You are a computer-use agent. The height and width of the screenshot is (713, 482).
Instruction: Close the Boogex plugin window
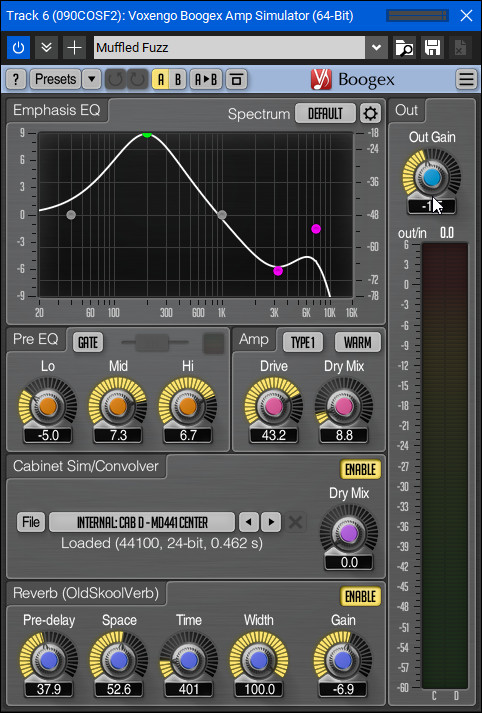(x=467, y=16)
